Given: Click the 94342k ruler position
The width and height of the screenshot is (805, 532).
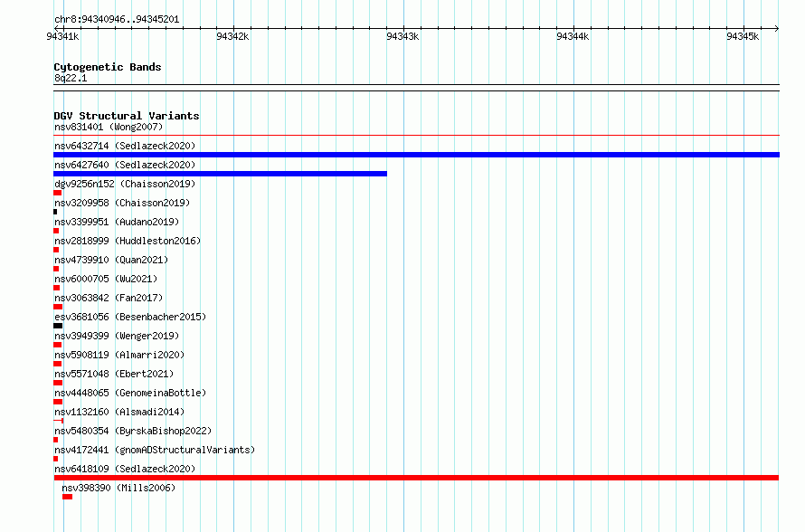Looking at the screenshot, I should pyautogui.click(x=232, y=36).
